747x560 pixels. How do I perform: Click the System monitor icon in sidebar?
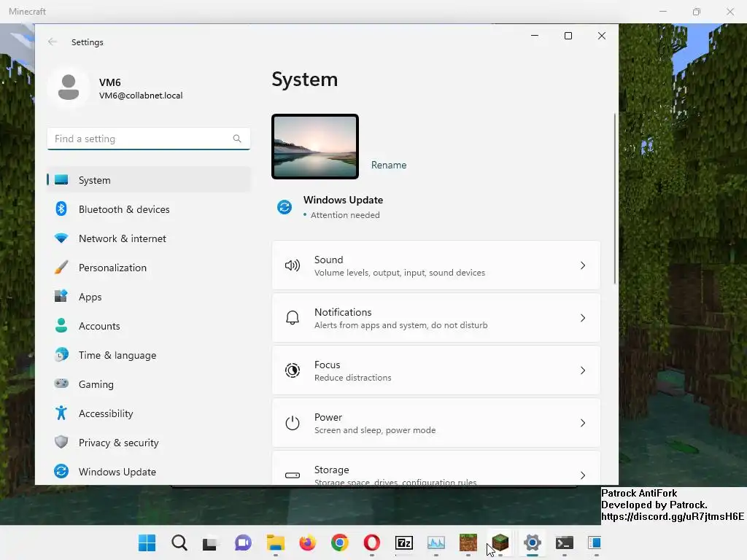61,179
